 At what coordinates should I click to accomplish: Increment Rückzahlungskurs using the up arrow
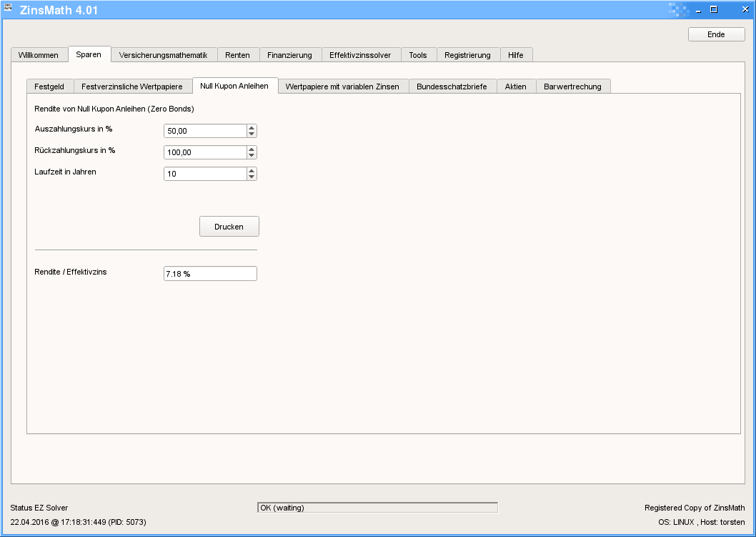coord(252,149)
